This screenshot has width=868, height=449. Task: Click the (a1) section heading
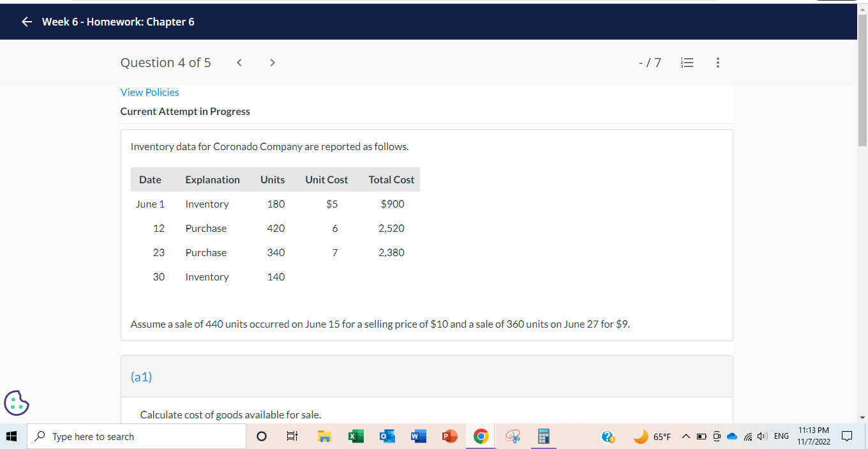click(x=141, y=377)
